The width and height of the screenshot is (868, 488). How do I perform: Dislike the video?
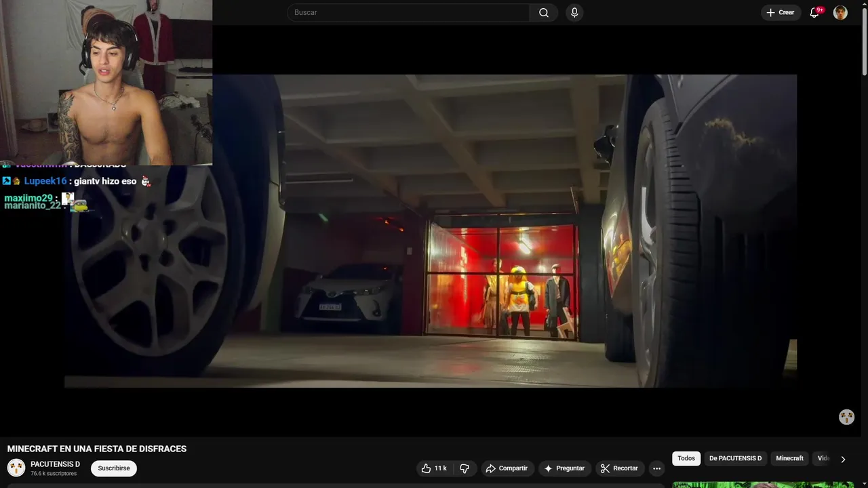(x=465, y=468)
